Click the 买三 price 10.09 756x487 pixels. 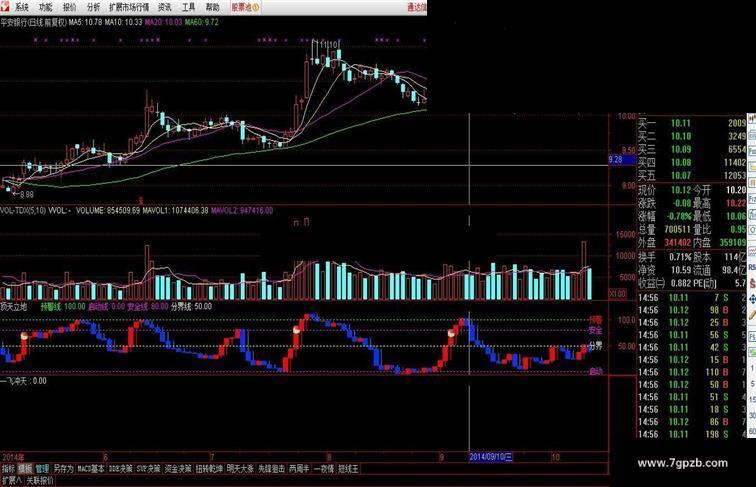click(681, 149)
